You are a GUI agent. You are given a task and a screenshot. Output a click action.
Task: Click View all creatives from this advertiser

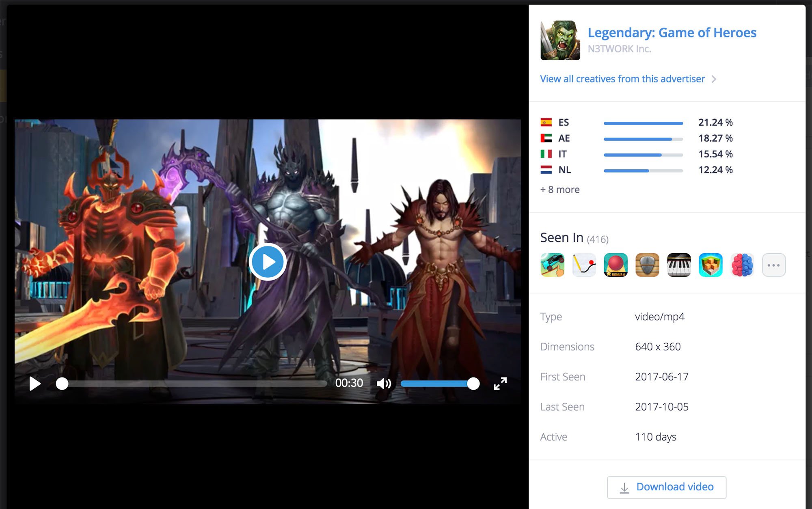[x=622, y=79]
